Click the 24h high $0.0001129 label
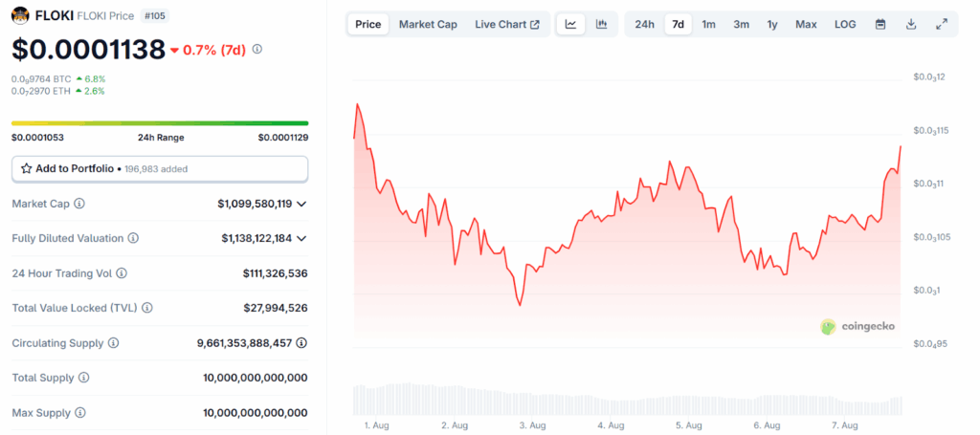The width and height of the screenshot is (980, 435). [283, 138]
